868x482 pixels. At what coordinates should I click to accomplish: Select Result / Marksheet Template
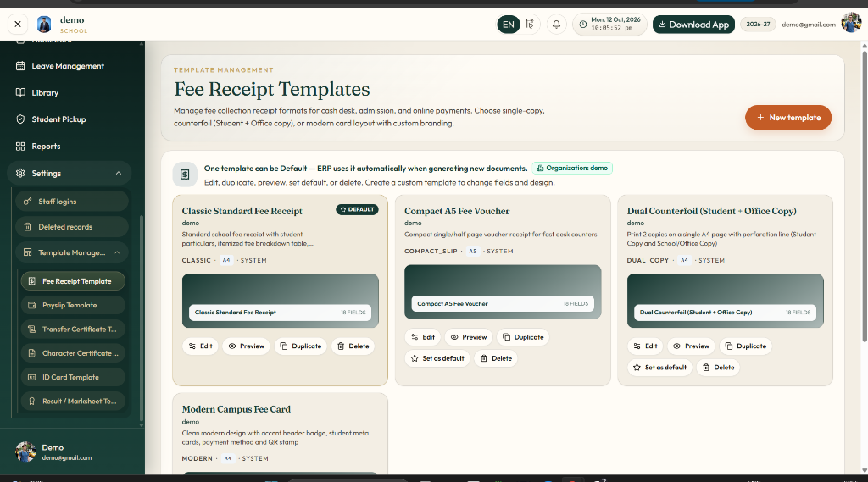point(73,402)
